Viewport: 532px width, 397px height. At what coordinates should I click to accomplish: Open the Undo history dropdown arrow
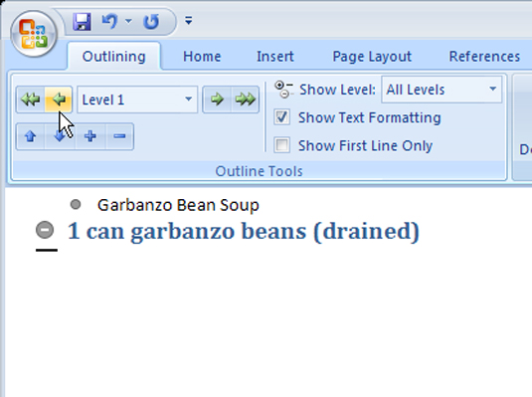(x=128, y=22)
